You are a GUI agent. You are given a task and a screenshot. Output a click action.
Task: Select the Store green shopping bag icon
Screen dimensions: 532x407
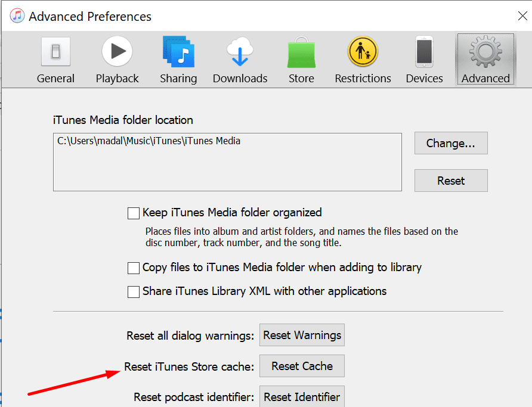click(x=301, y=52)
